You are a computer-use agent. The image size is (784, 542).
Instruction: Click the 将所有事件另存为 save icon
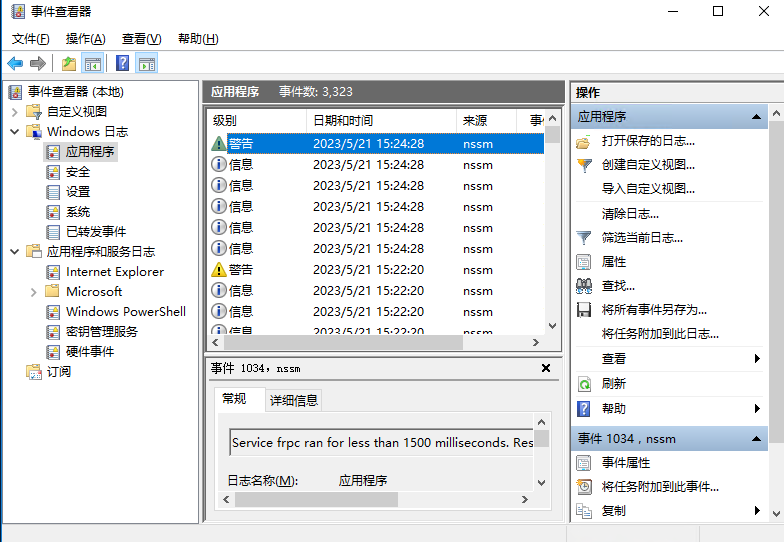click(584, 310)
